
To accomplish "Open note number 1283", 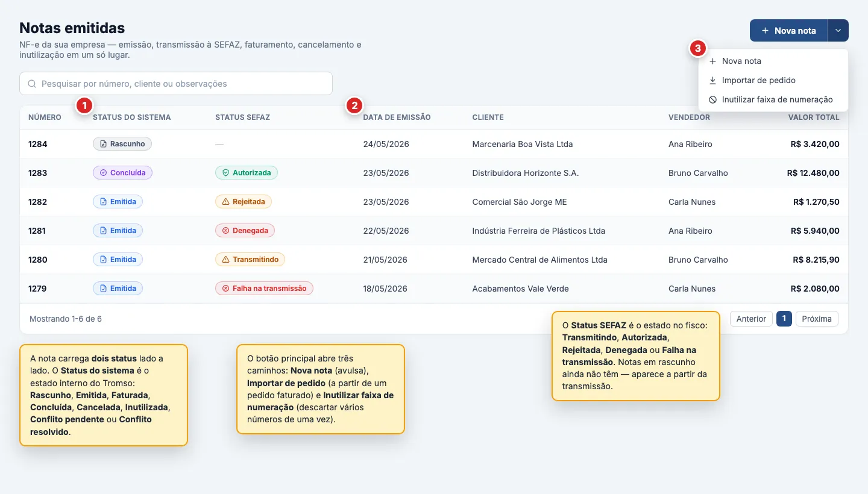I will 37,173.
